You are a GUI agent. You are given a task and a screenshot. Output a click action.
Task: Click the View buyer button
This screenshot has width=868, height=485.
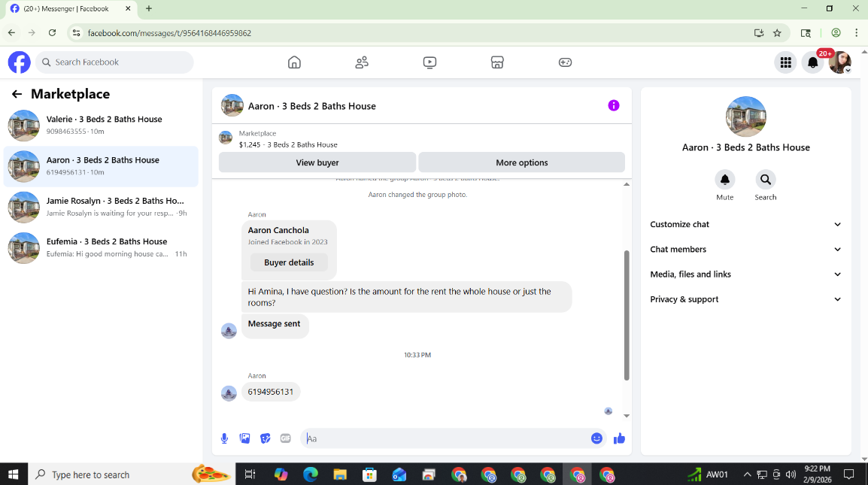[317, 162]
